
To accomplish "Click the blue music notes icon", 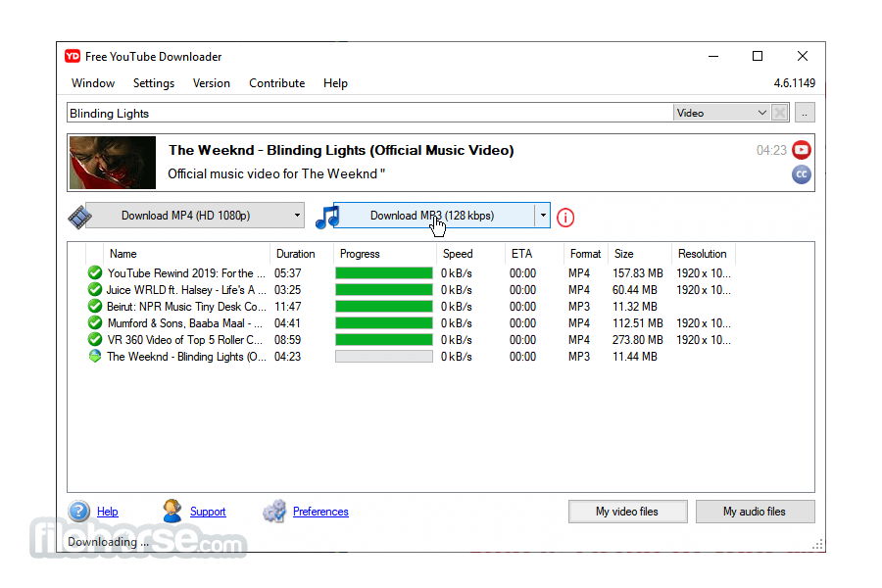I will point(327,218).
